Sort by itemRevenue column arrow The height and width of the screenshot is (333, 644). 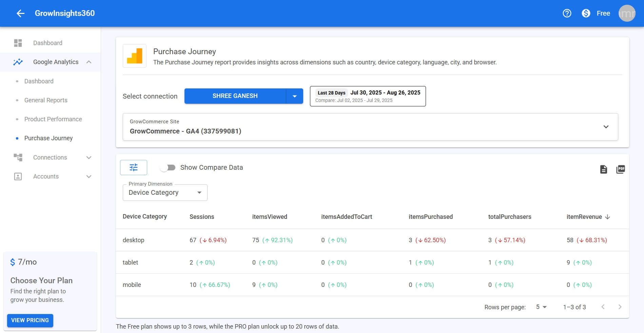[607, 217]
